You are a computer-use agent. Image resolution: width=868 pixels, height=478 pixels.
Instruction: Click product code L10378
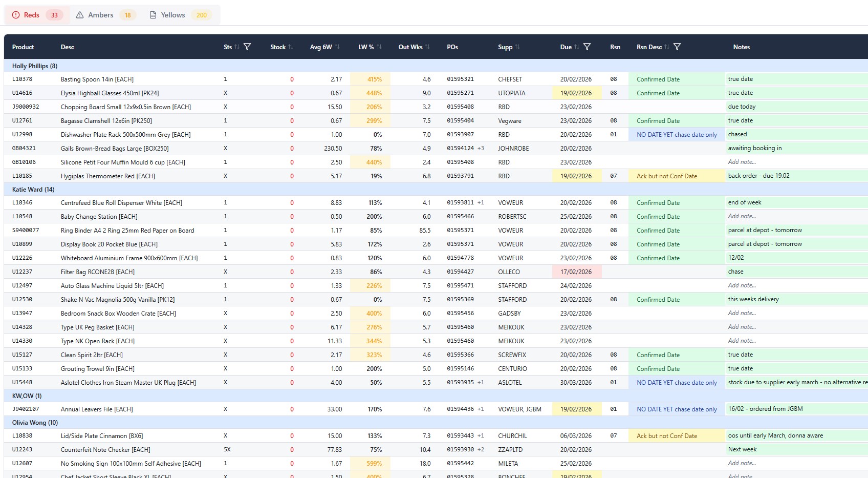(22, 79)
